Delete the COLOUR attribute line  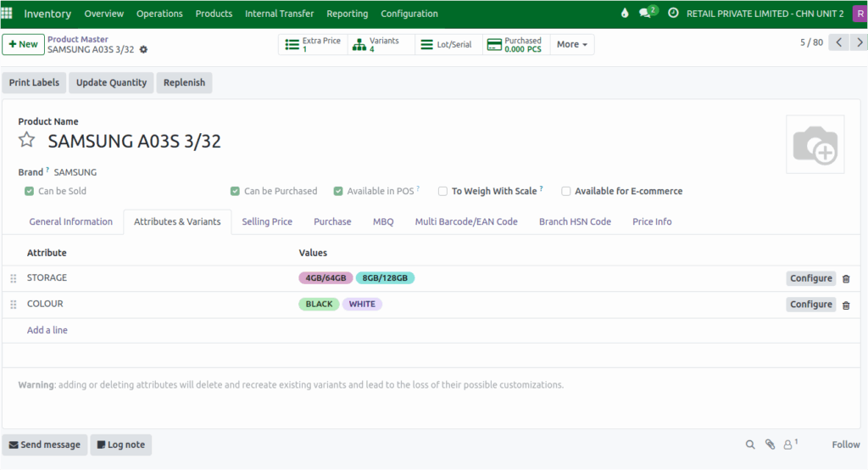pyautogui.click(x=846, y=305)
